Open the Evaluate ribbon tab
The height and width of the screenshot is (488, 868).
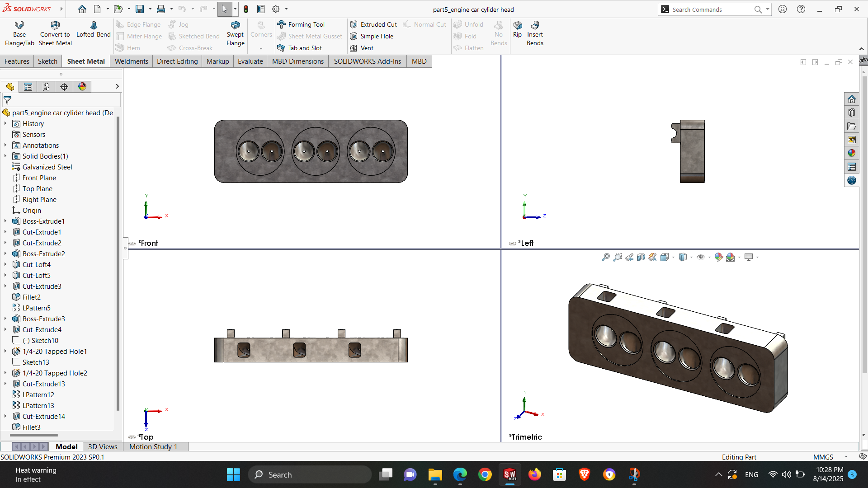pyautogui.click(x=250, y=61)
